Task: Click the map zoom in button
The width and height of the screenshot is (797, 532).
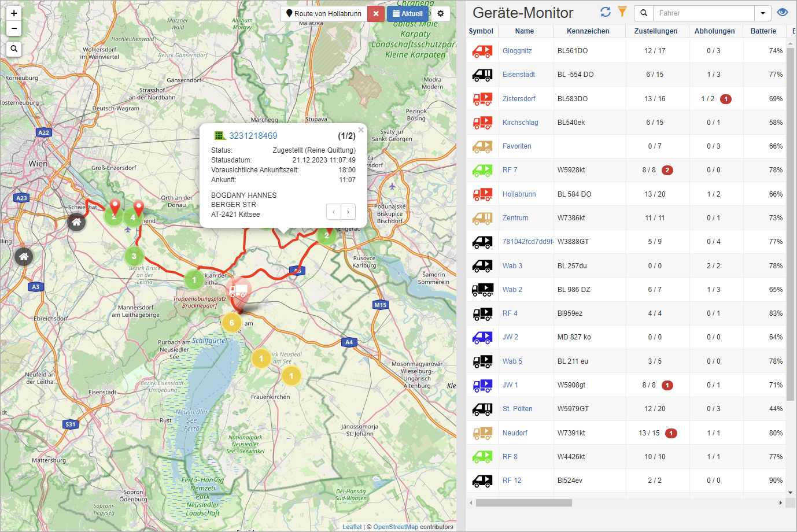Action: 14,13
